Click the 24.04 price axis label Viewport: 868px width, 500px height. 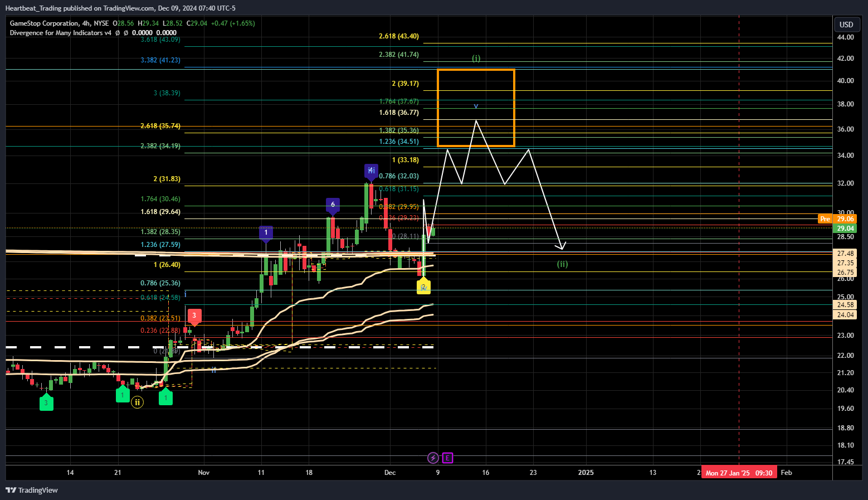point(845,315)
